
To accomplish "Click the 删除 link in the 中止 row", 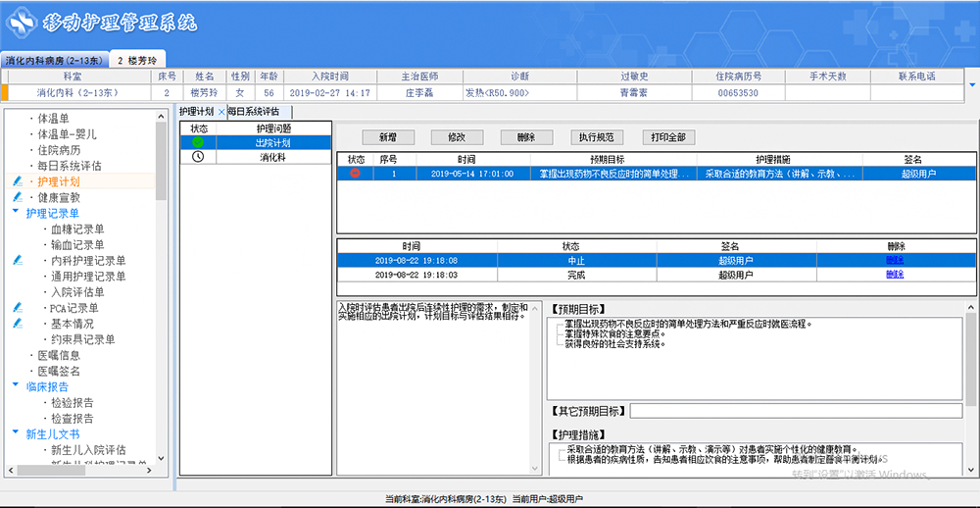I will click(x=895, y=260).
